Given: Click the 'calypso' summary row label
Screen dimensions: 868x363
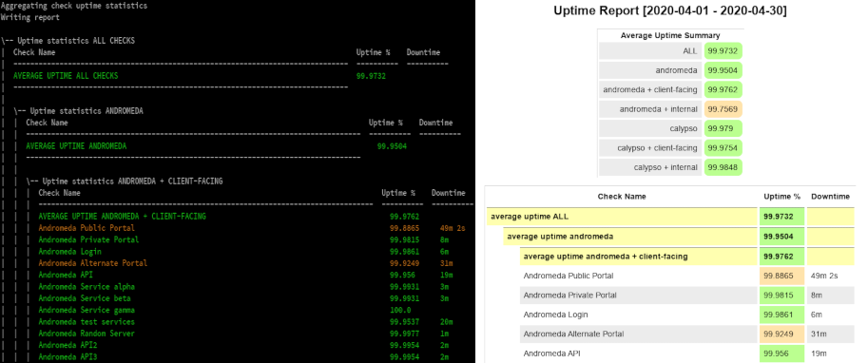Looking at the screenshot, I should [684, 128].
